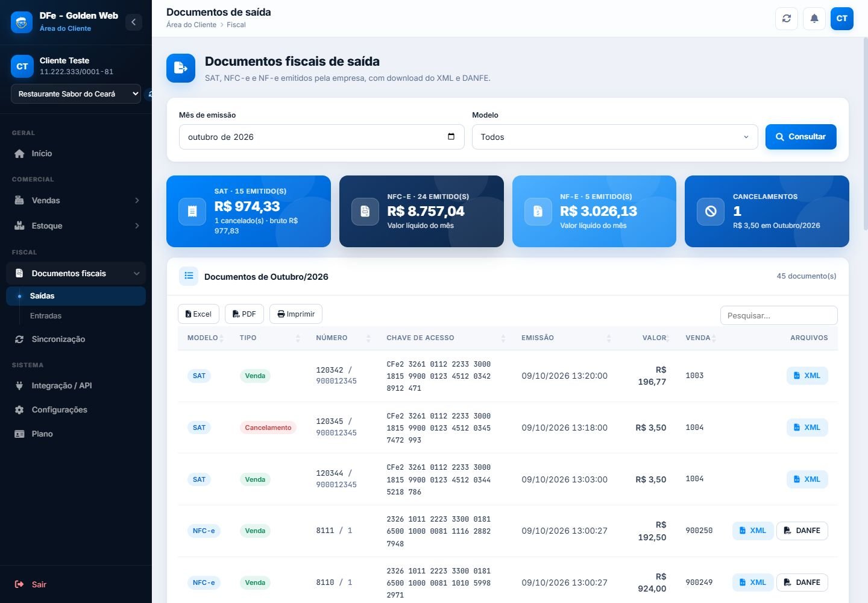
Task: Collapse the sidebar with the chevron button
Action: 134,22
